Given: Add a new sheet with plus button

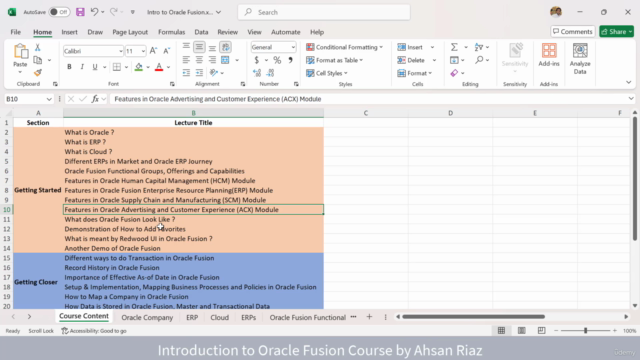Looking at the screenshot, I should (x=369, y=317).
